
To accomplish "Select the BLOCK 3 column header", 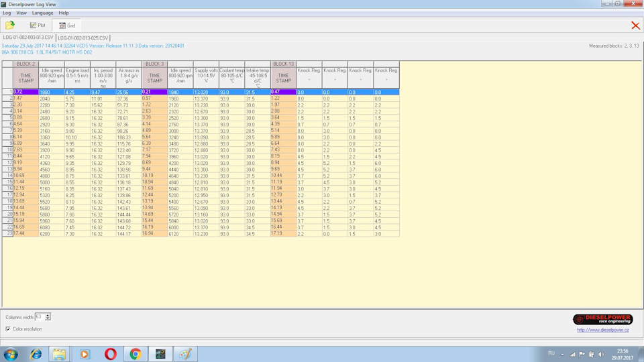I will point(154,64).
